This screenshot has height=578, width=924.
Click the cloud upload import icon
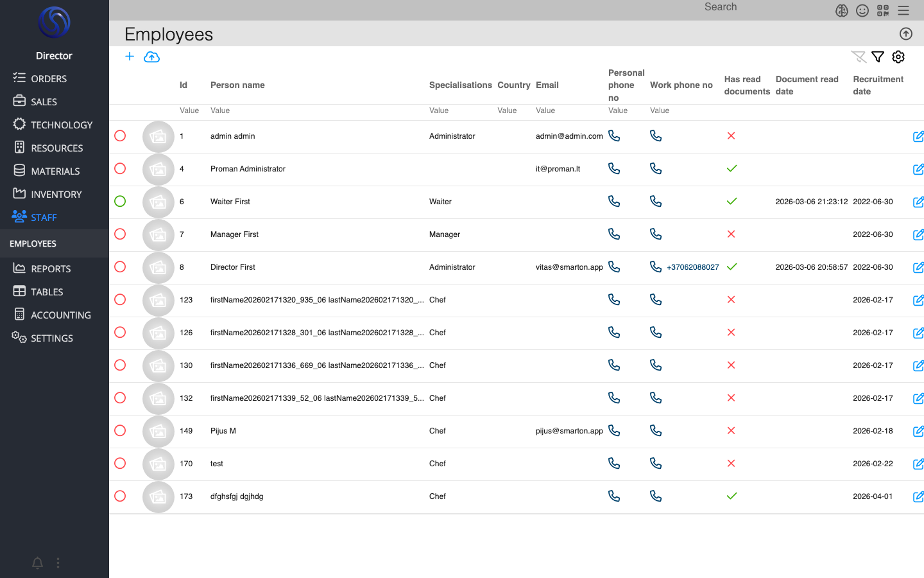151,57
